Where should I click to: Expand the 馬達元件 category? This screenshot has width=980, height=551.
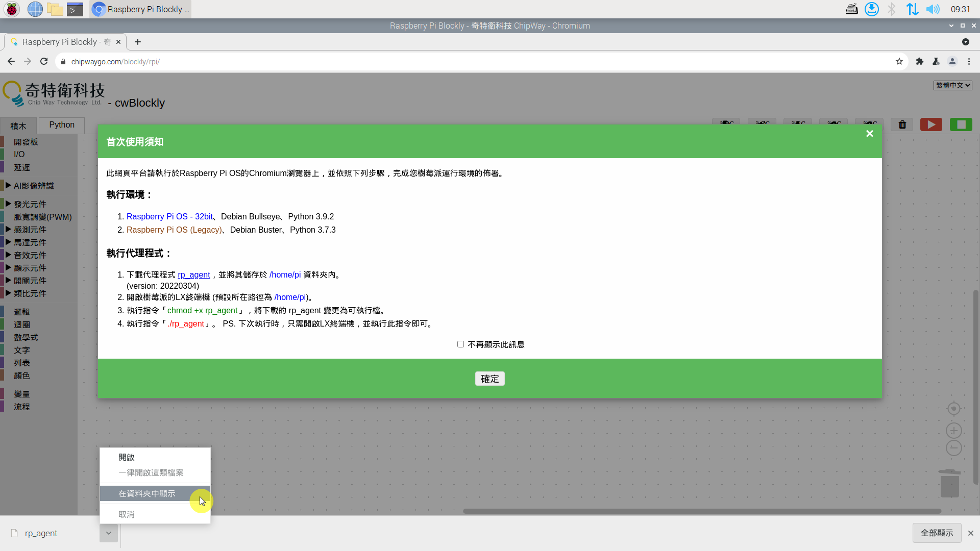[x=30, y=242]
